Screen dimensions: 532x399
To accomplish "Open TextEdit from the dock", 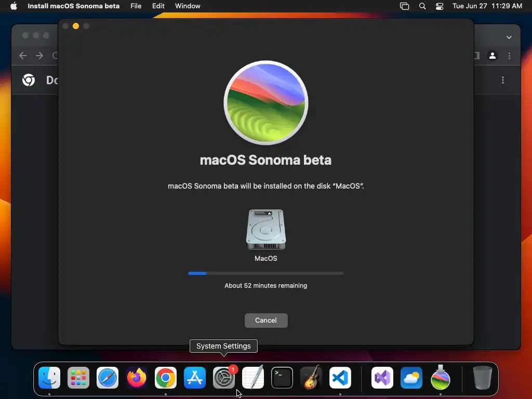I will (x=253, y=378).
